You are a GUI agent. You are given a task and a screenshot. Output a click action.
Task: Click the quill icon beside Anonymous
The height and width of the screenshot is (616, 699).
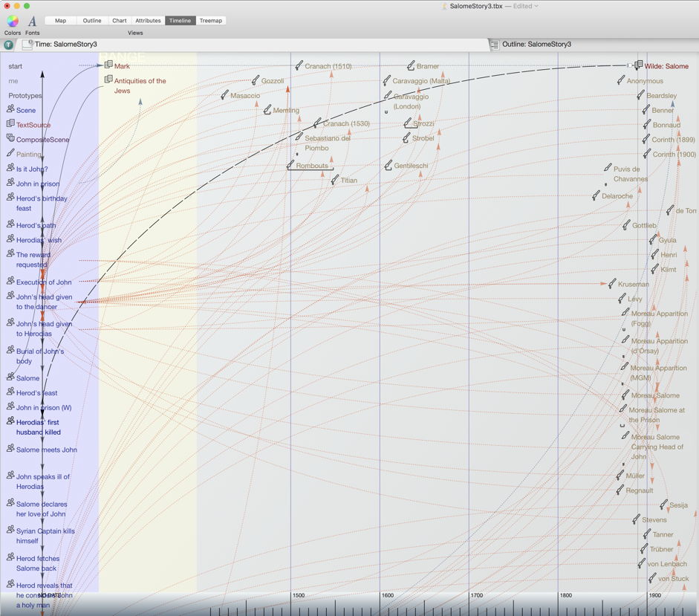[x=619, y=80]
